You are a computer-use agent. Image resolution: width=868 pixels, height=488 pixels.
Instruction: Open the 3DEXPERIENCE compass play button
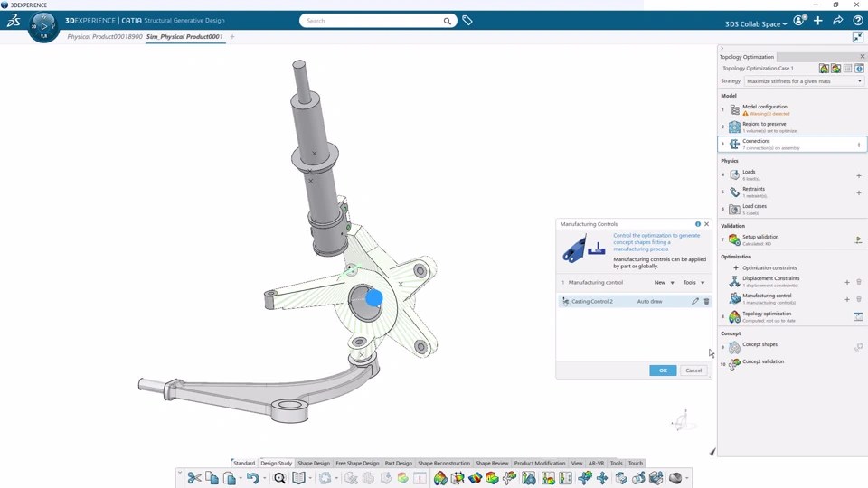click(43, 26)
